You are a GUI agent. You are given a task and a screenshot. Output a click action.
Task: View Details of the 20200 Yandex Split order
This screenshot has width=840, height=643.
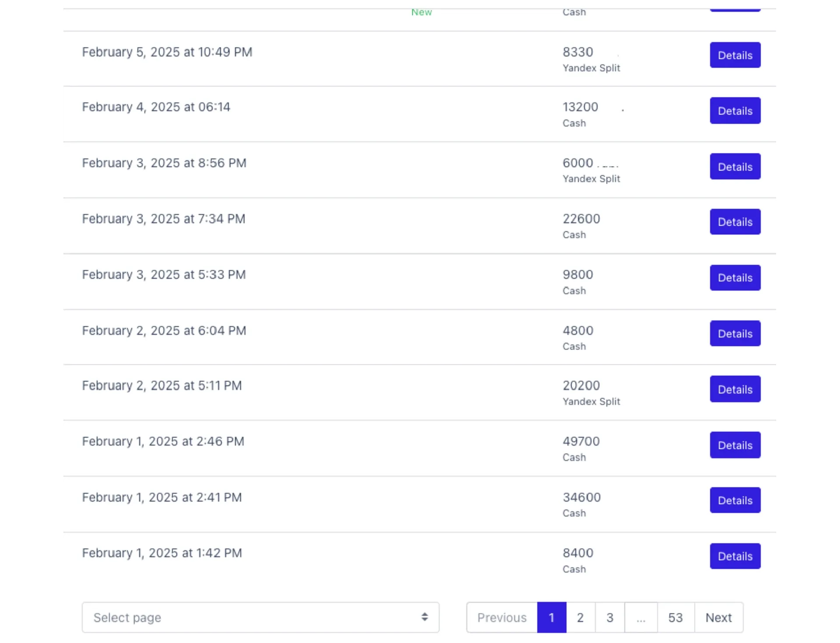pos(735,389)
